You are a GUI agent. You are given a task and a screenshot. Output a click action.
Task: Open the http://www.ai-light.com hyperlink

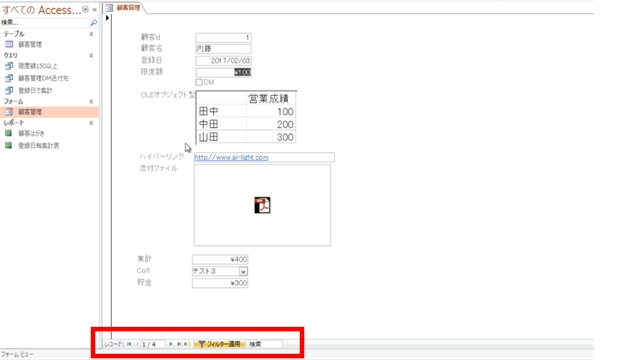point(231,157)
